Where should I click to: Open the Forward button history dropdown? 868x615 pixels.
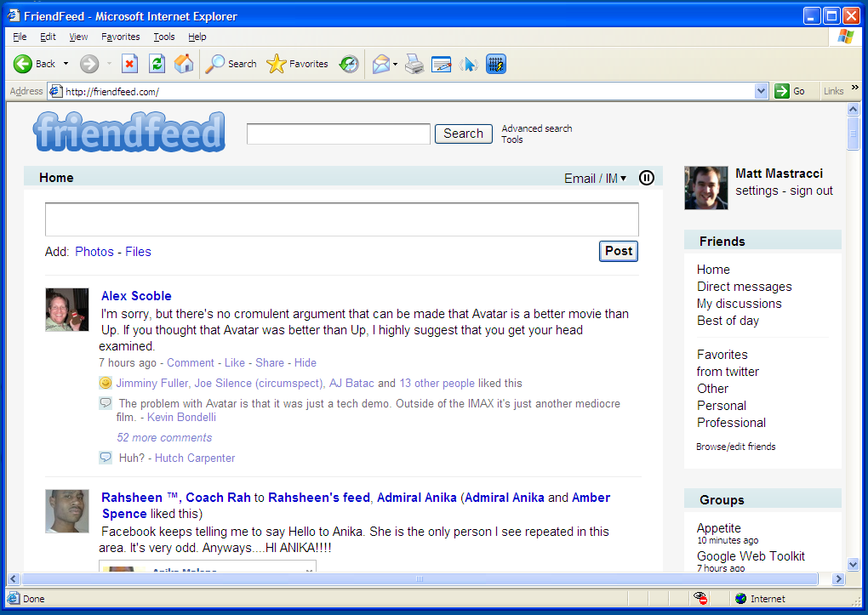point(109,64)
